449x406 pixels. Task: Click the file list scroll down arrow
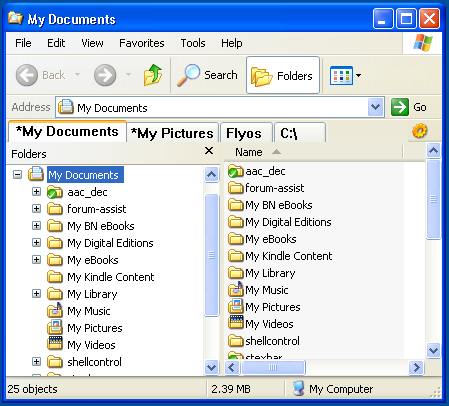(x=434, y=350)
